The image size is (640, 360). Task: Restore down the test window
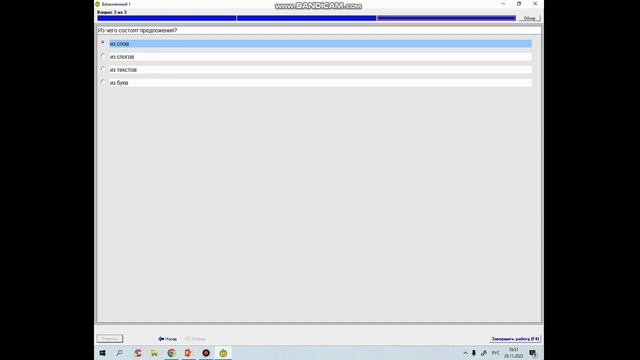tap(519, 4)
